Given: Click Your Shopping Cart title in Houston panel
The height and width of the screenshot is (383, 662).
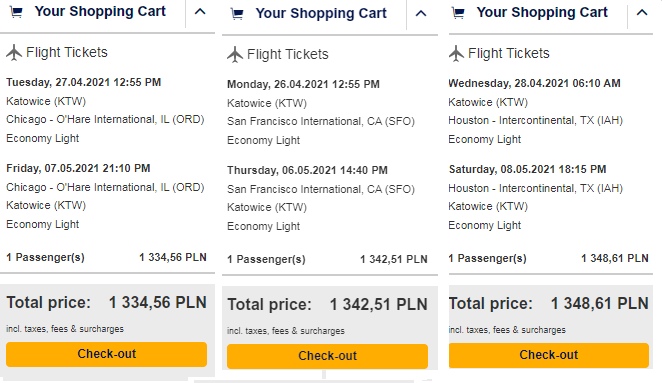Looking at the screenshot, I should (542, 12).
